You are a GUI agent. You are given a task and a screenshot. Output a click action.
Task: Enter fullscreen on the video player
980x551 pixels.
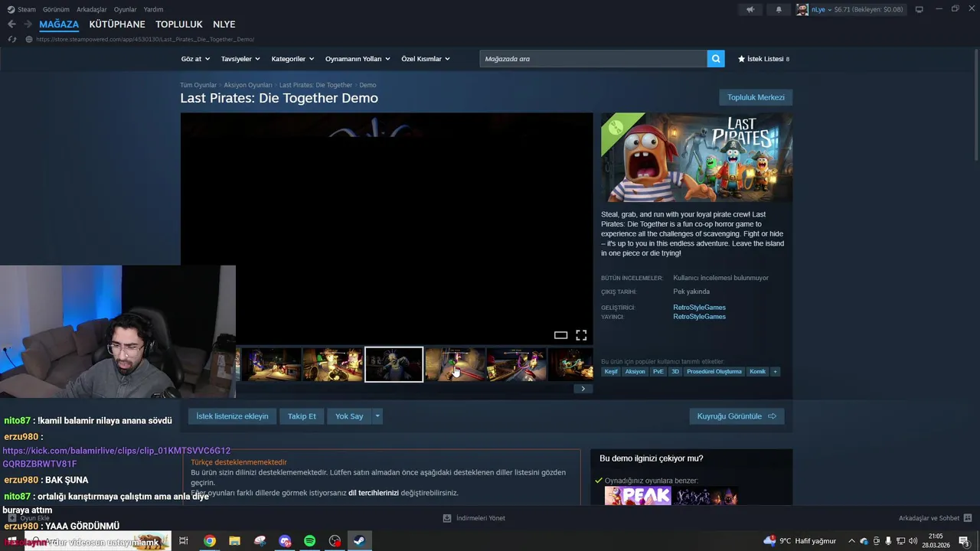(581, 335)
